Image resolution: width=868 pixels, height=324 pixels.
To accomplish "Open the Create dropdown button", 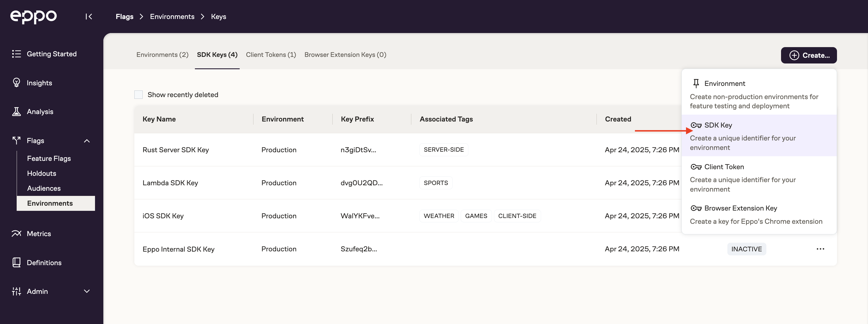I will (x=809, y=55).
